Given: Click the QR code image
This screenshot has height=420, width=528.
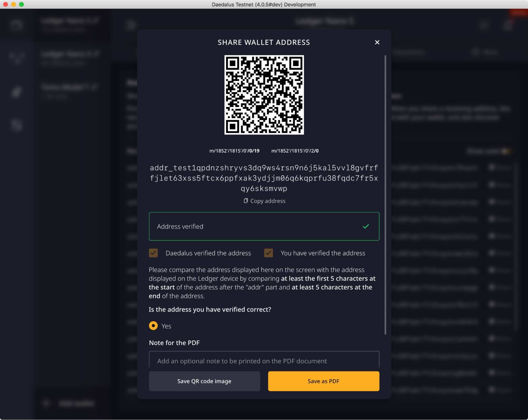Looking at the screenshot, I should tap(264, 95).
